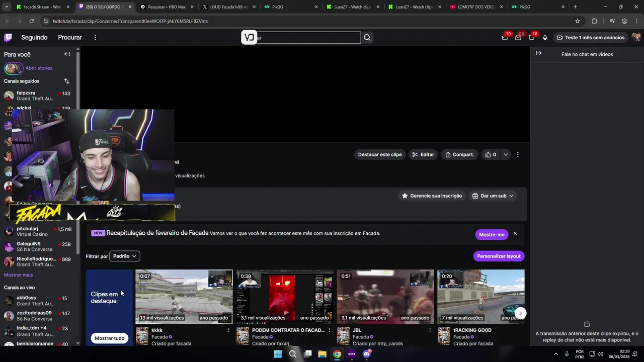Bookmark this page with the star icon
This screenshot has height=362, width=644.
(x=578, y=21)
